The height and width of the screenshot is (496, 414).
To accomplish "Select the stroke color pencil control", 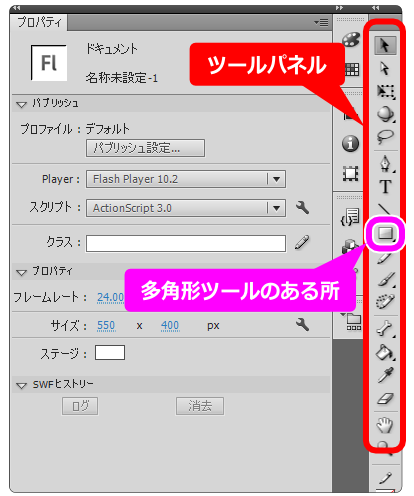I will click(386, 479).
